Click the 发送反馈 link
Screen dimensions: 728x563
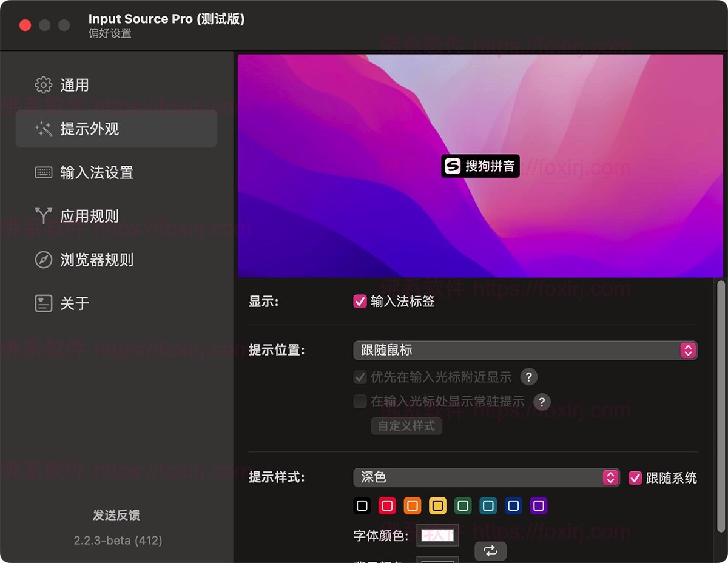[116, 515]
